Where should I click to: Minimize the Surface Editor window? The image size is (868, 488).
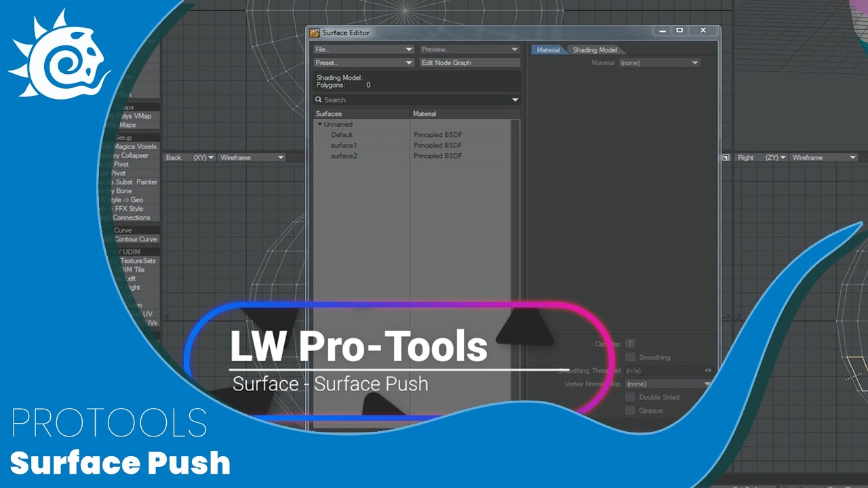point(663,30)
